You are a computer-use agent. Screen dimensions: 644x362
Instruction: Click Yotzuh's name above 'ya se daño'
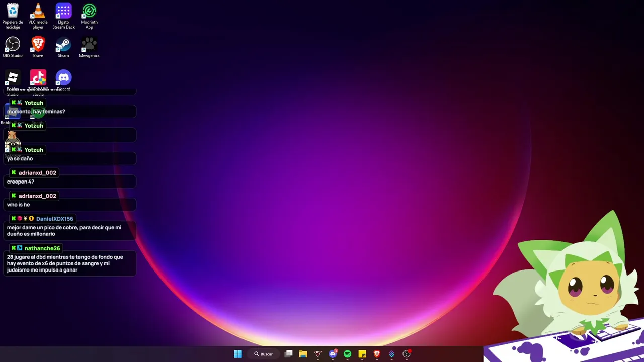click(34, 150)
